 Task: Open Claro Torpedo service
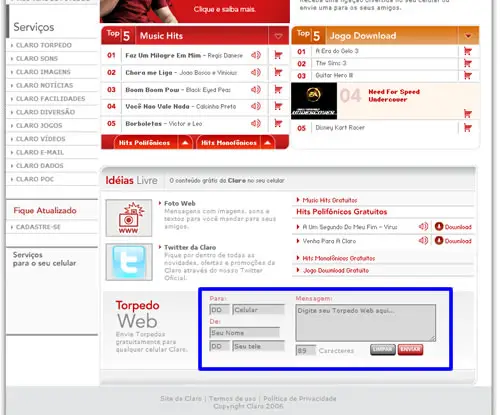(x=44, y=45)
